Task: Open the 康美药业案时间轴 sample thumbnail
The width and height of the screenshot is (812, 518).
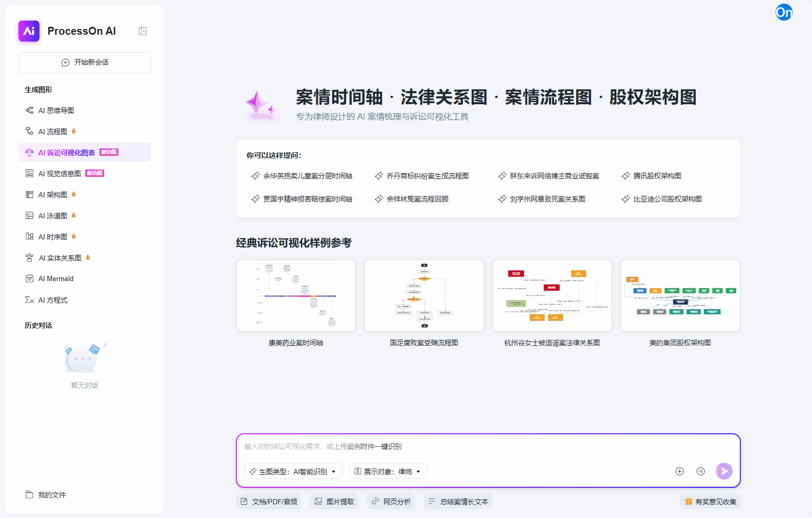Action: tap(296, 296)
